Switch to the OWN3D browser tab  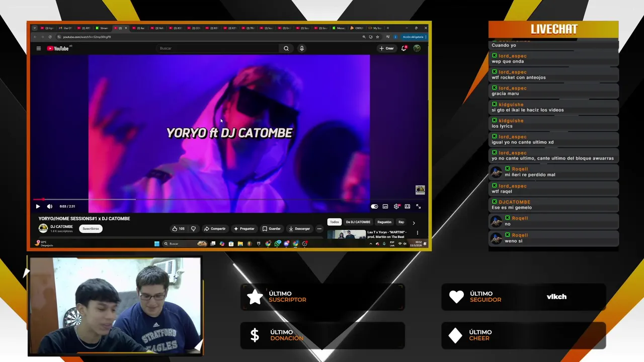357,28
